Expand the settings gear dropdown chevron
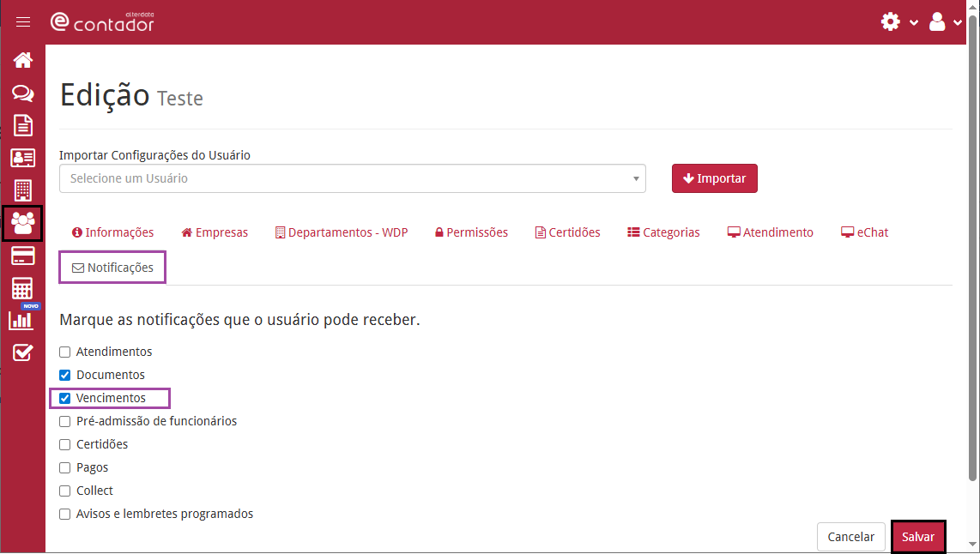Image resolution: width=980 pixels, height=554 pixels. 914,23
